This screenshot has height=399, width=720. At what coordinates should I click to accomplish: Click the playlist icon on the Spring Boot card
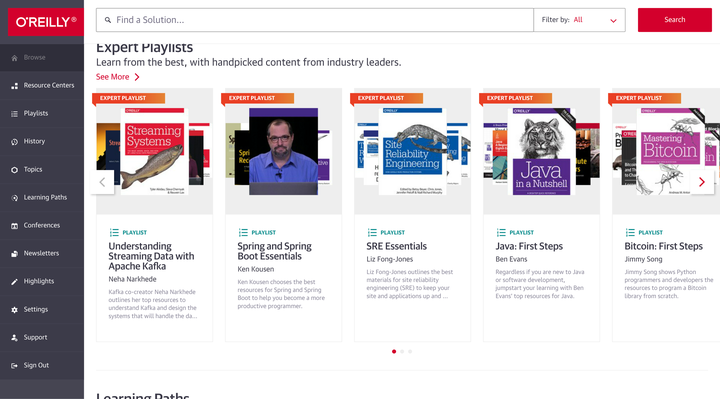point(243,232)
